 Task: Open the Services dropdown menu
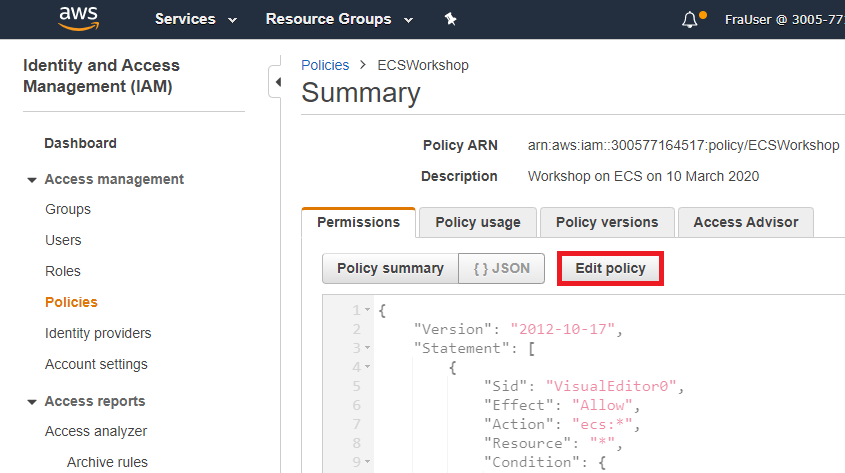coord(196,19)
